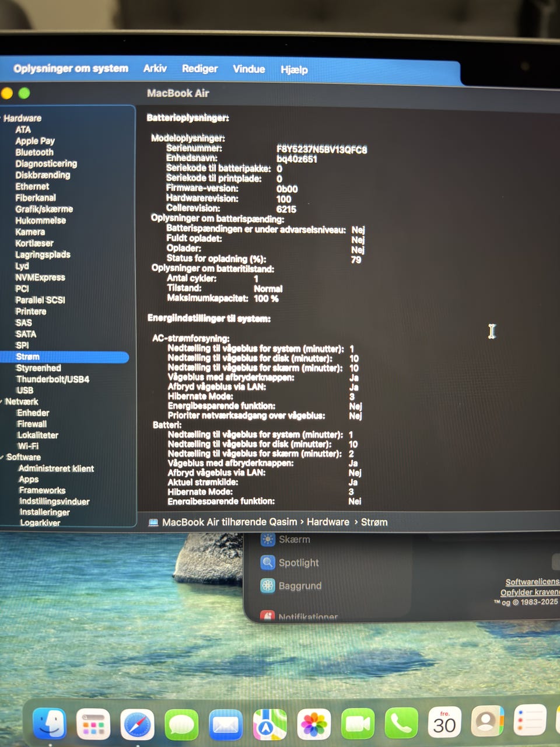Select Parallel SCSI in the sidebar
The height and width of the screenshot is (747, 560).
tap(40, 300)
